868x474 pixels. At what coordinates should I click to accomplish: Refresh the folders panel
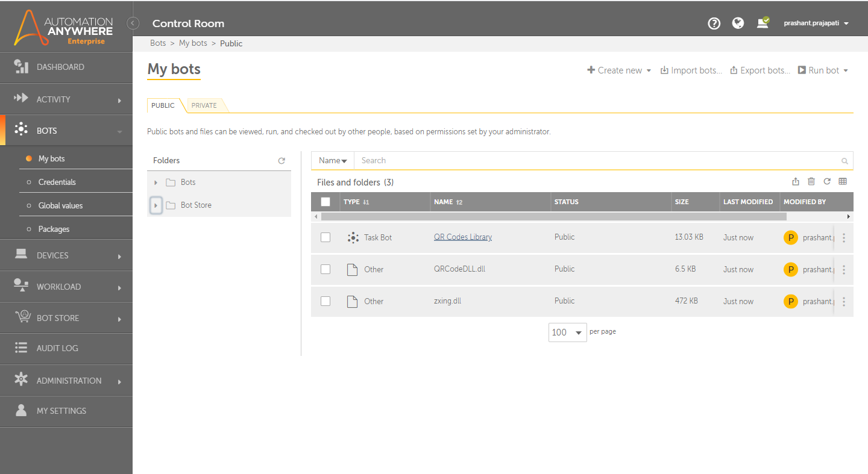(x=281, y=161)
